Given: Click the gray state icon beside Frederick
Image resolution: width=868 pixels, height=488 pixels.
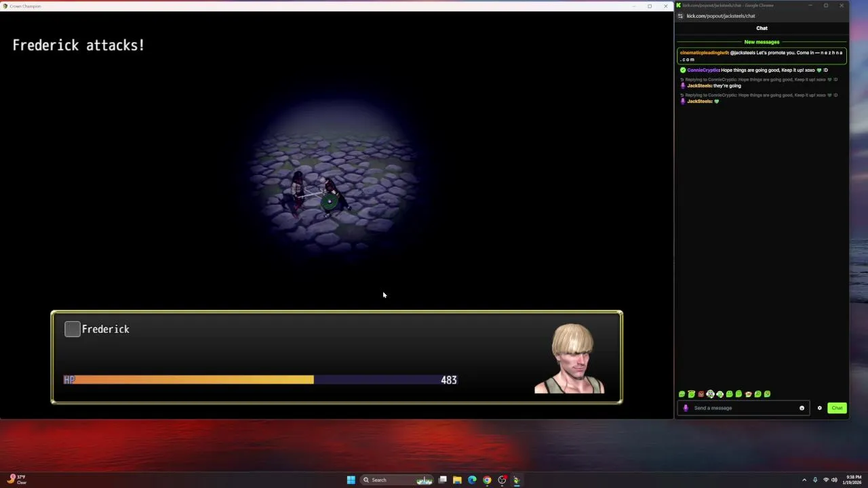Looking at the screenshot, I should pyautogui.click(x=73, y=329).
